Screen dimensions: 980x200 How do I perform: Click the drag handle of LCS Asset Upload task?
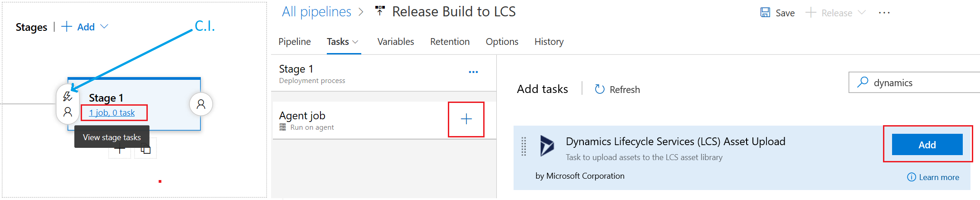(x=524, y=146)
